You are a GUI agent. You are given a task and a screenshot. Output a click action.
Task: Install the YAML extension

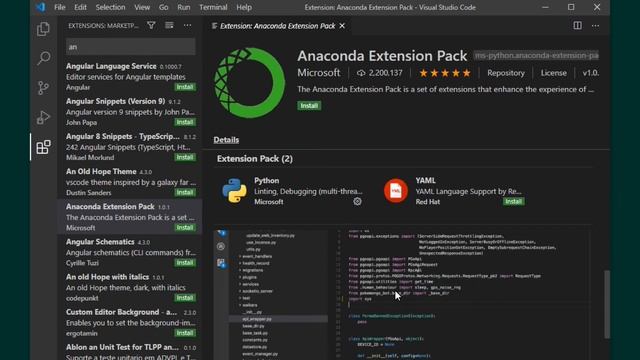tap(513, 201)
